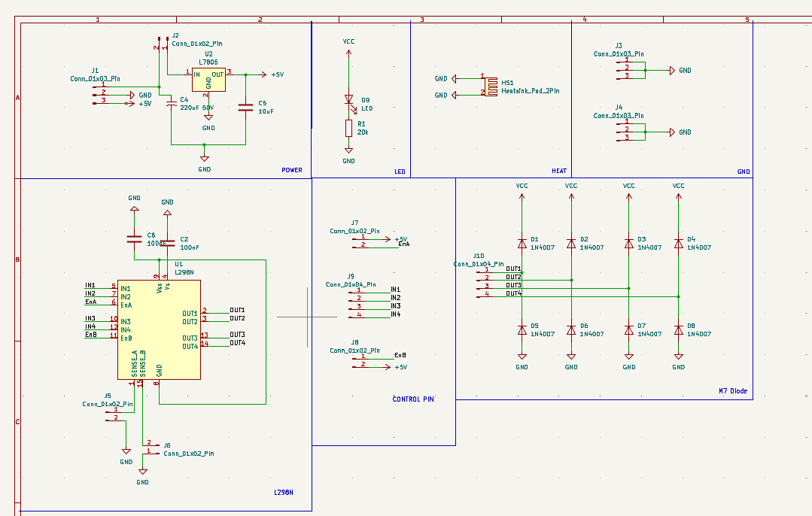The height and width of the screenshot is (516, 812).
Task: Select the +5V power symbol at U2 output
Action: [x=276, y=75]
